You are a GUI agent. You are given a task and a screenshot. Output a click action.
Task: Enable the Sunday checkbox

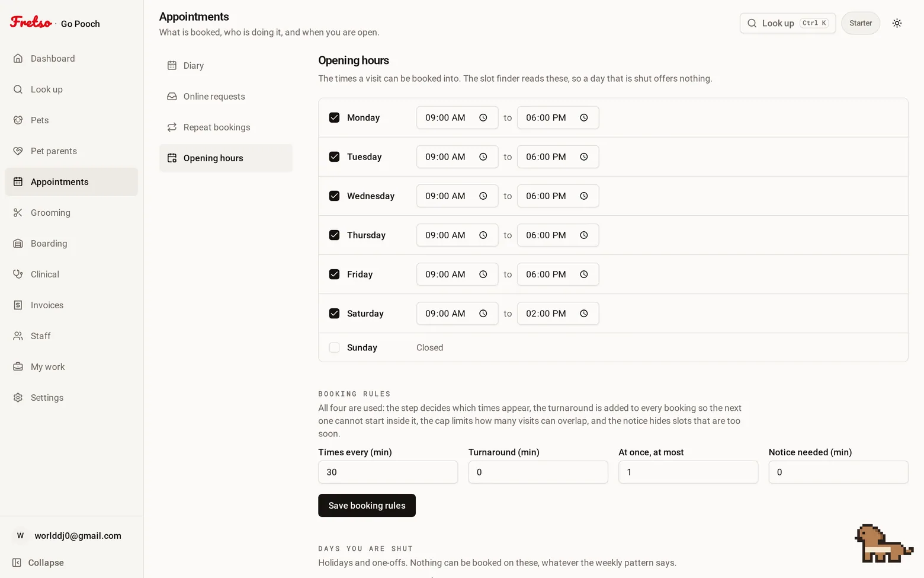[x=334, y=347]
